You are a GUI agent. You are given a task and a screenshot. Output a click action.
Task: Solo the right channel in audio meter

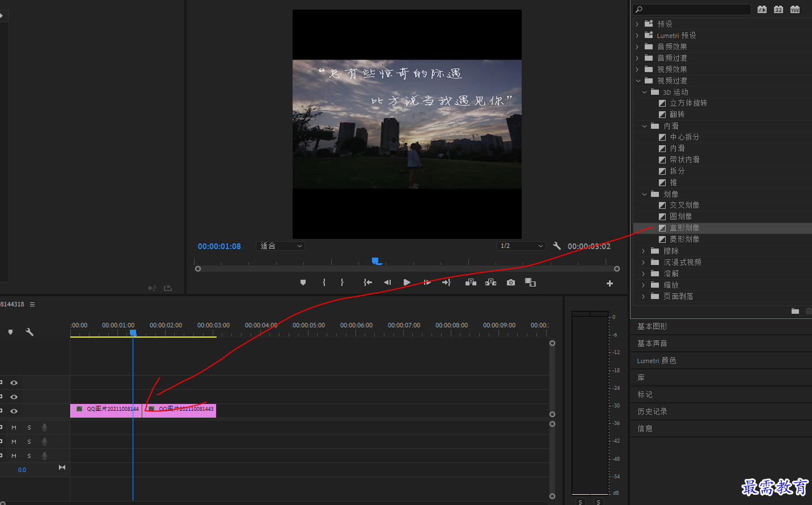click(x=598, y=502)
